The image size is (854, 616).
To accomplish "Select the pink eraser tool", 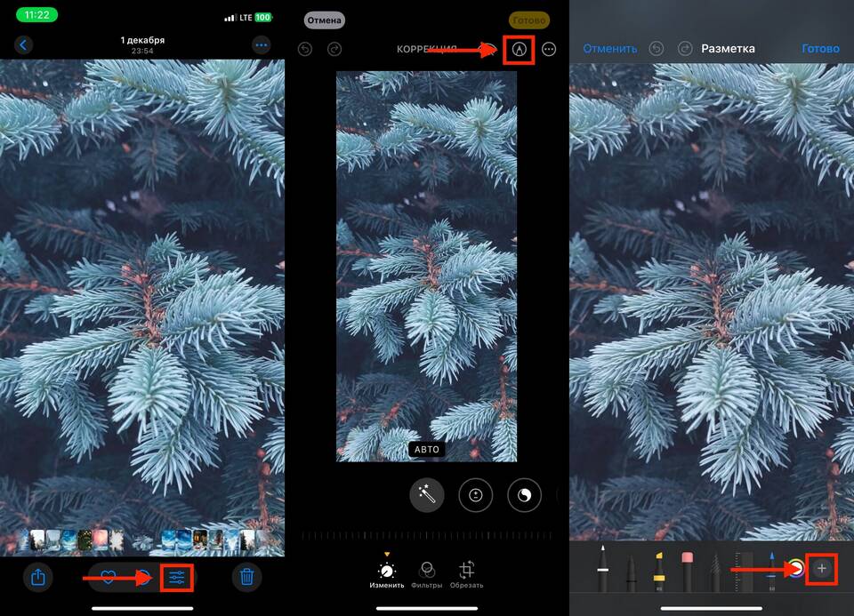I will (687, 571).
